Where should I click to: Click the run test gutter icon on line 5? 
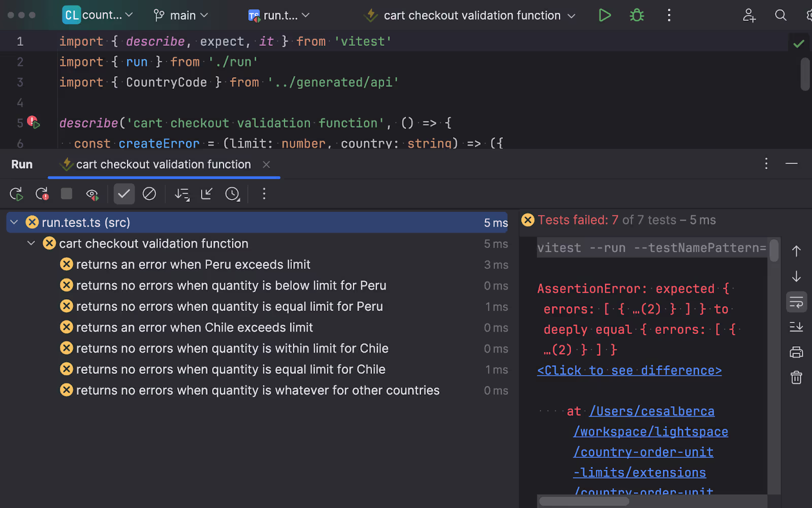coord(33,122)
